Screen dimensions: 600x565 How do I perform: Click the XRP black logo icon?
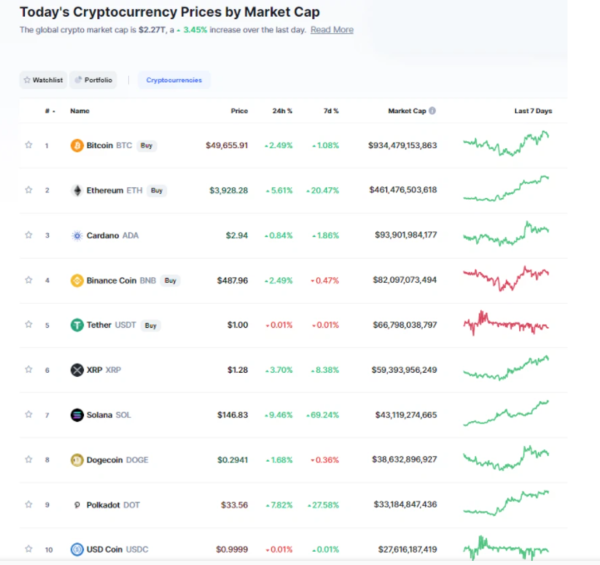(x=77, y=370)
